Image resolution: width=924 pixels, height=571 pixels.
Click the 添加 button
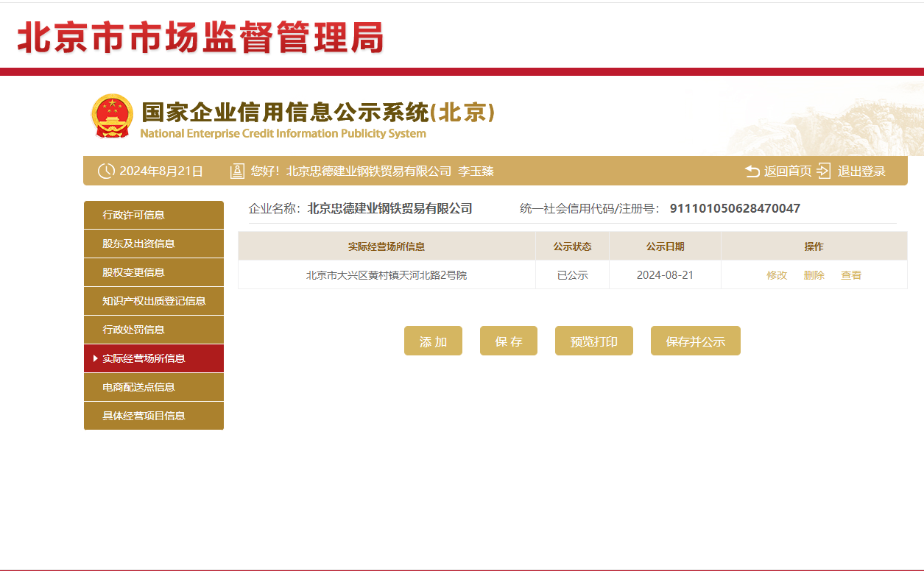click(x=433, y=341)
